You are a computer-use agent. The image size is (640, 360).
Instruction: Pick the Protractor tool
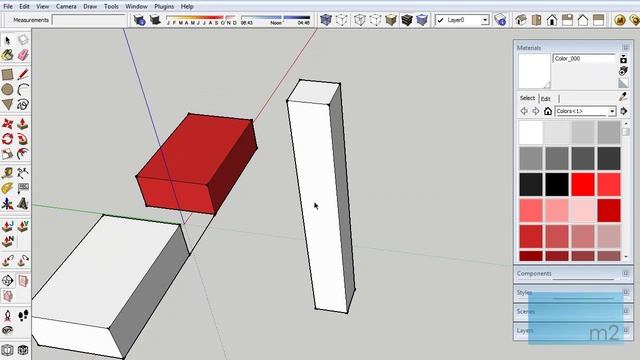(7, 188)
